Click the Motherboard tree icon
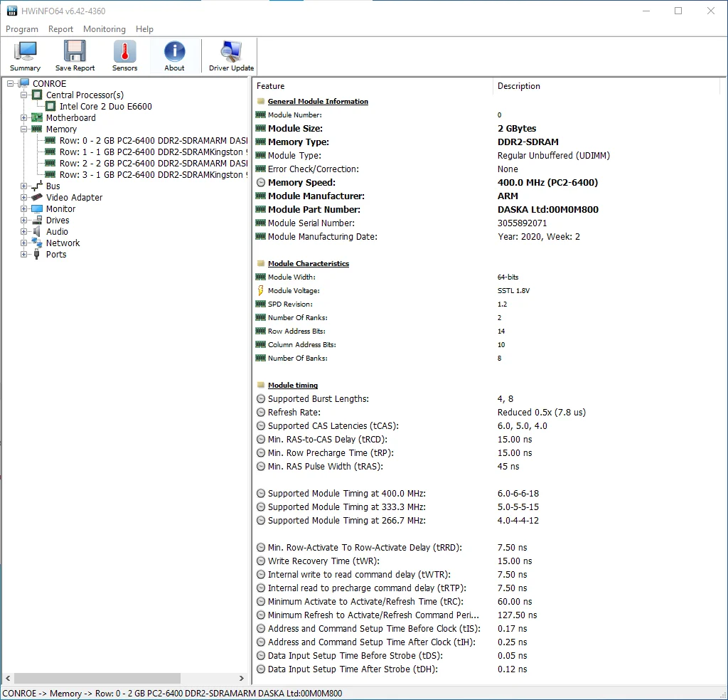 coord(37,118)
